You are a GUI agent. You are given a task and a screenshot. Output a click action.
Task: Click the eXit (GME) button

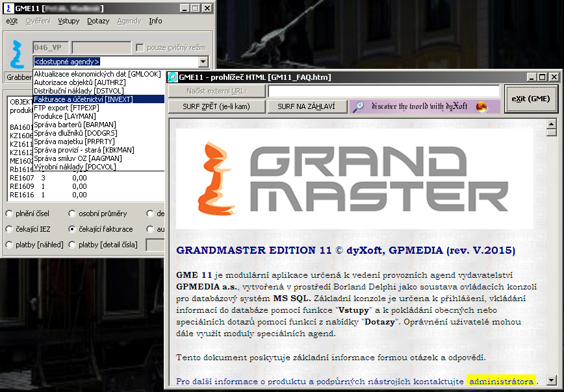pyautogui.click(x=531, y=99)
